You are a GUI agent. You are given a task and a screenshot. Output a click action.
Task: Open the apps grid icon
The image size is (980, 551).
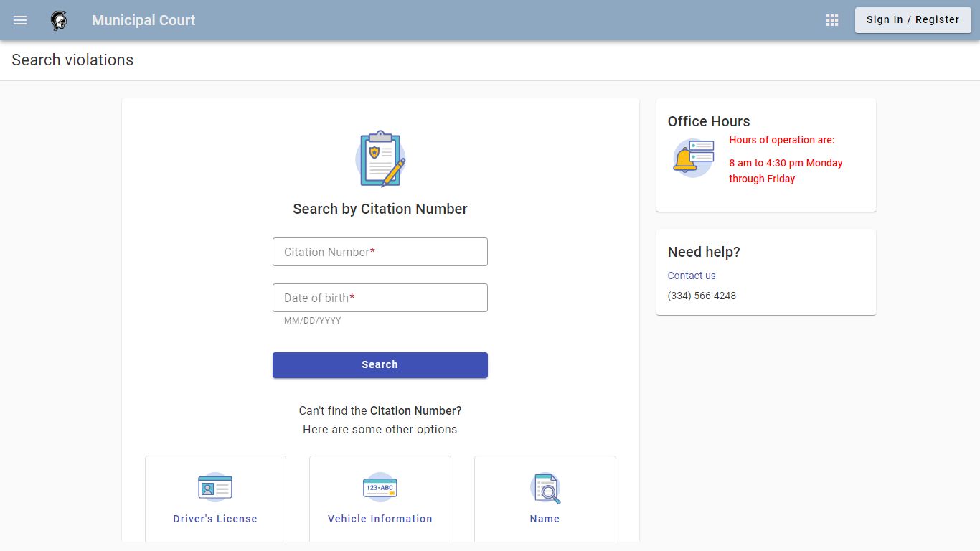[x=832, y=20]
